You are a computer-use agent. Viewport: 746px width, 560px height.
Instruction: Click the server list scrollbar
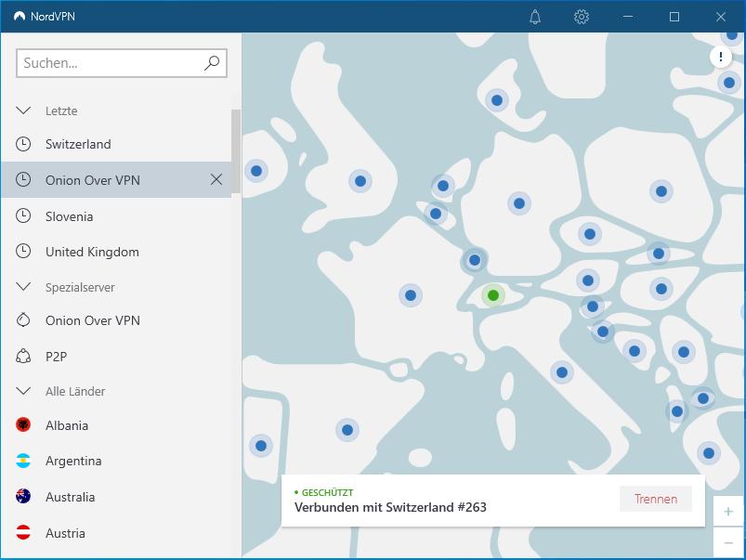tap(235, 151)
